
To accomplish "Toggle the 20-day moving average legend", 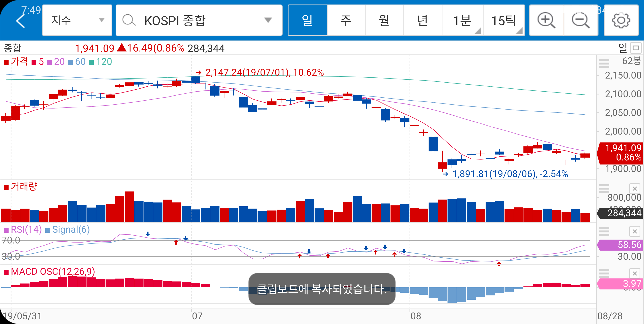I will tap(56, 62).
